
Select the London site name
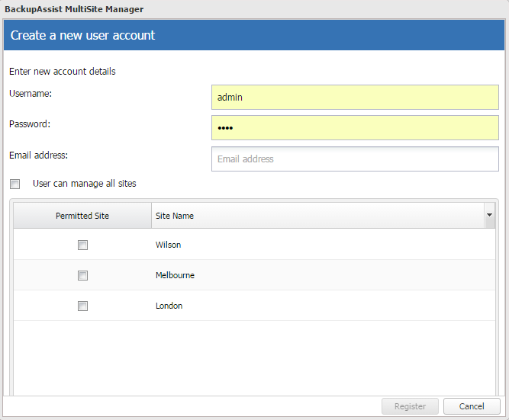[x=169, y=306]
